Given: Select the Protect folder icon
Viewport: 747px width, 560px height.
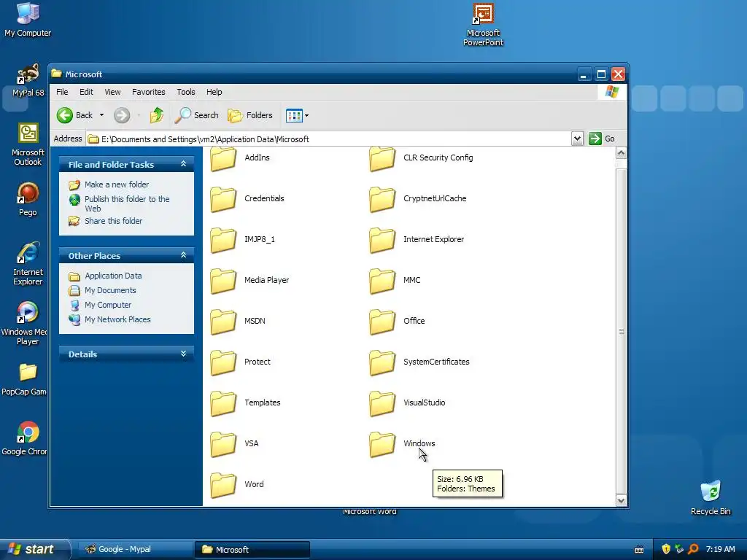Looking at the screenshot, I should (x=223, y=363).
